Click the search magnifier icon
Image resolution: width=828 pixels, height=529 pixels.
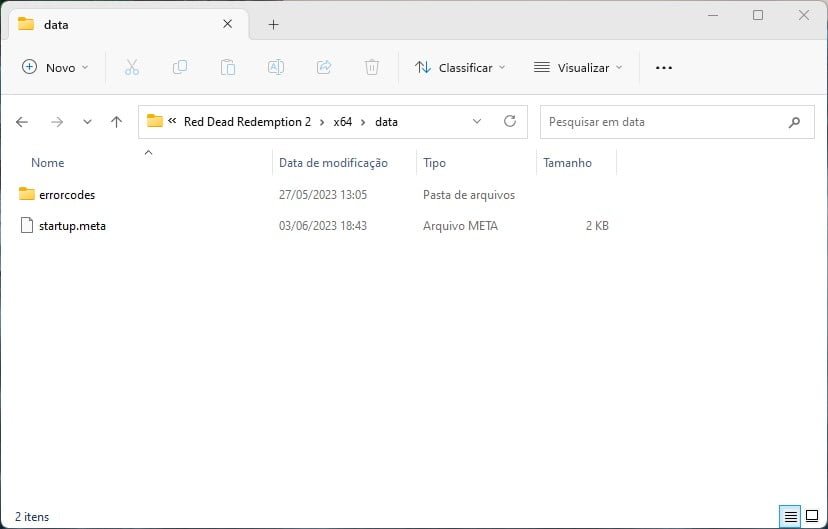tap(794, 122)
